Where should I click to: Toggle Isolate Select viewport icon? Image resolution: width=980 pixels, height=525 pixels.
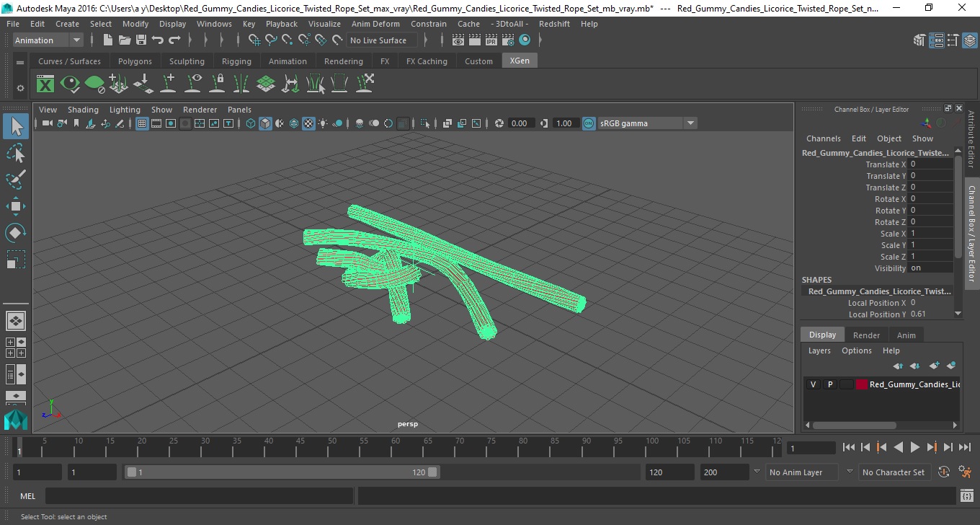tap(424, 123)
